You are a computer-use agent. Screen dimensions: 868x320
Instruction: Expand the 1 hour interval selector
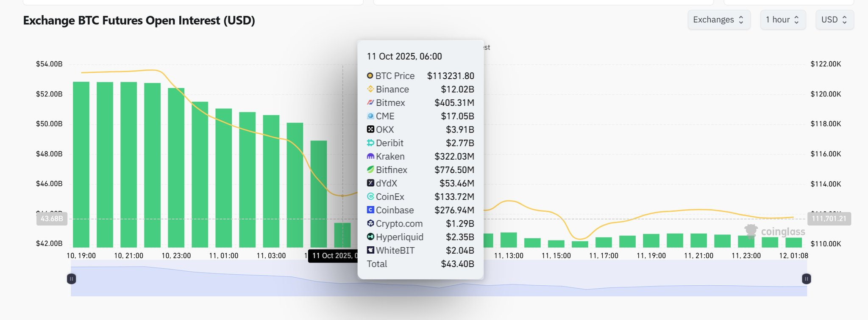point(782,20)
